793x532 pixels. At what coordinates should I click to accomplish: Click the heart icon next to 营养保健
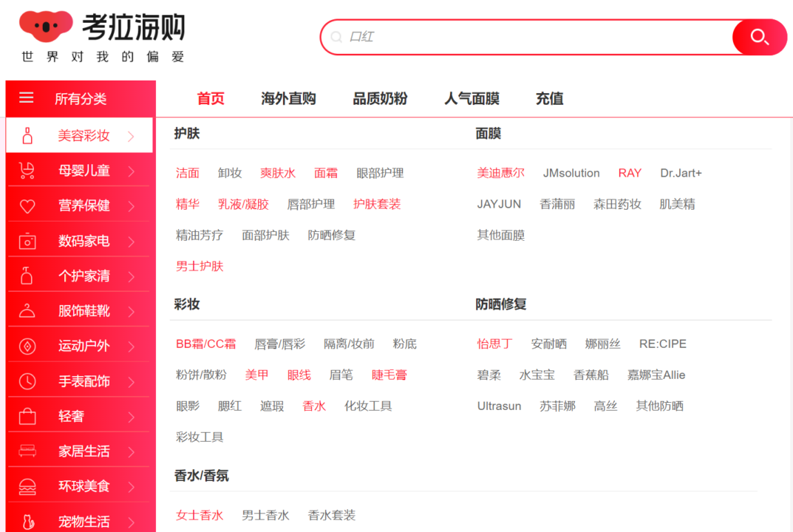(27, 206)
